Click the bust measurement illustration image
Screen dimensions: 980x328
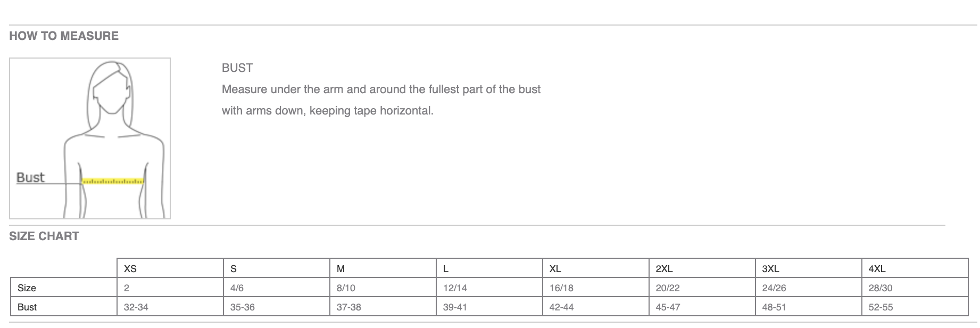90,138
